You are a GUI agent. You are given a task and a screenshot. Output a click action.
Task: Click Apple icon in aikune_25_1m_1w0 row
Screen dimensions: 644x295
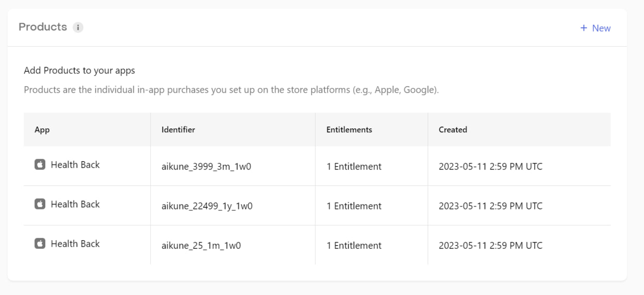point(40,244)
